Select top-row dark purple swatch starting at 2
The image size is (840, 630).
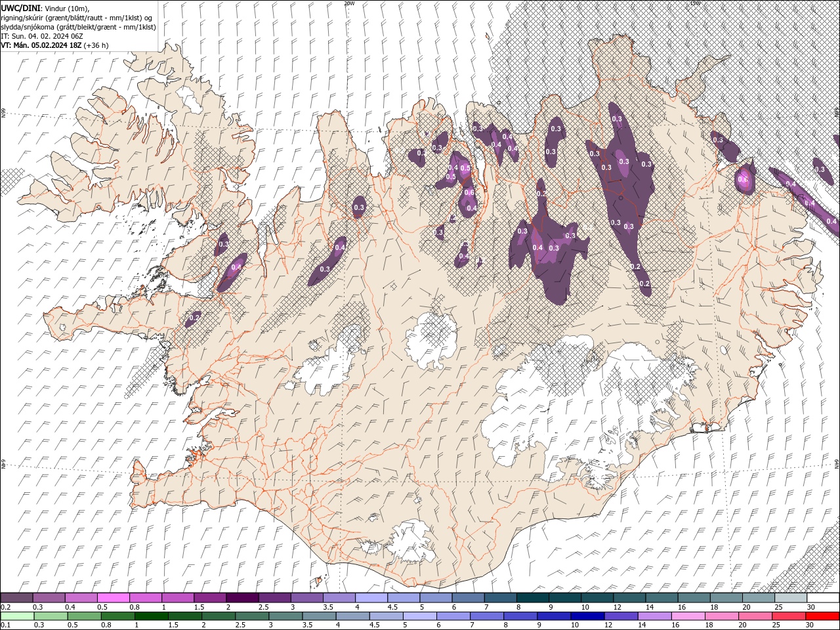(x=242, y=598)
